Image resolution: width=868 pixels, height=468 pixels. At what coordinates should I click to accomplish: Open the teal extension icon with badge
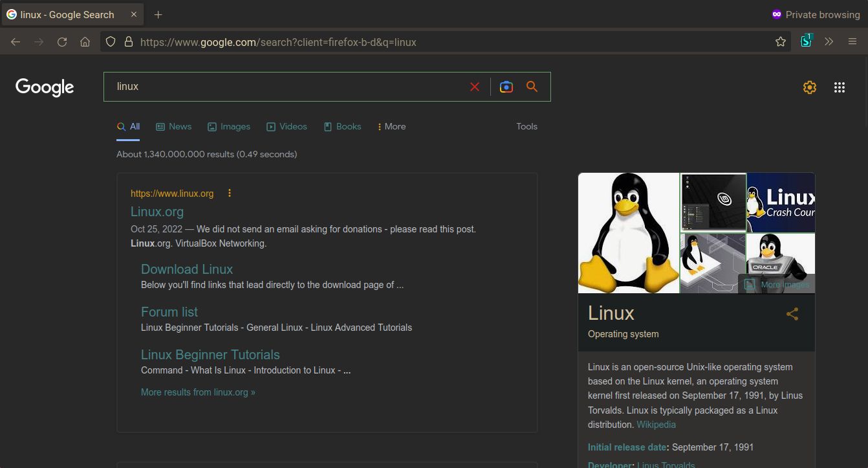coord(806,41)
